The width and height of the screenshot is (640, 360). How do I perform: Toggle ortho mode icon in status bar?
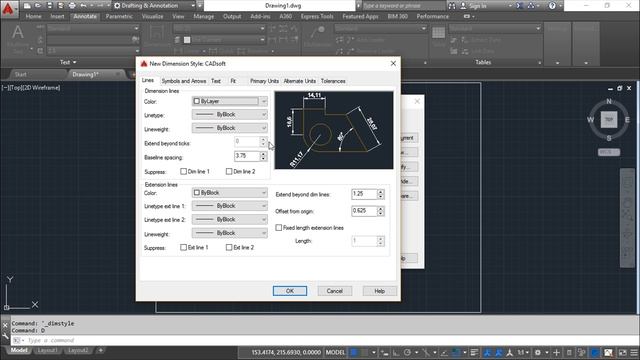click(x=396, y=352)
